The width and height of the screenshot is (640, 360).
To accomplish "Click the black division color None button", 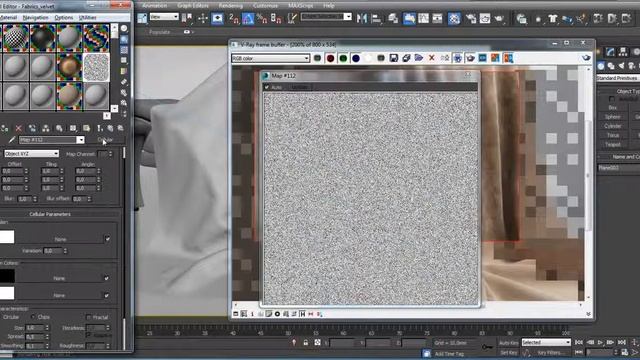I will tap(59, 278).
